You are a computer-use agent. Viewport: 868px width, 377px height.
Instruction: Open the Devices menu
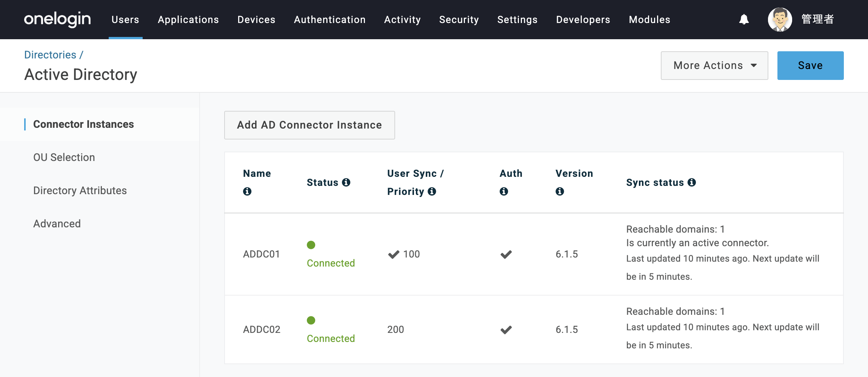[x=256, y=20]
